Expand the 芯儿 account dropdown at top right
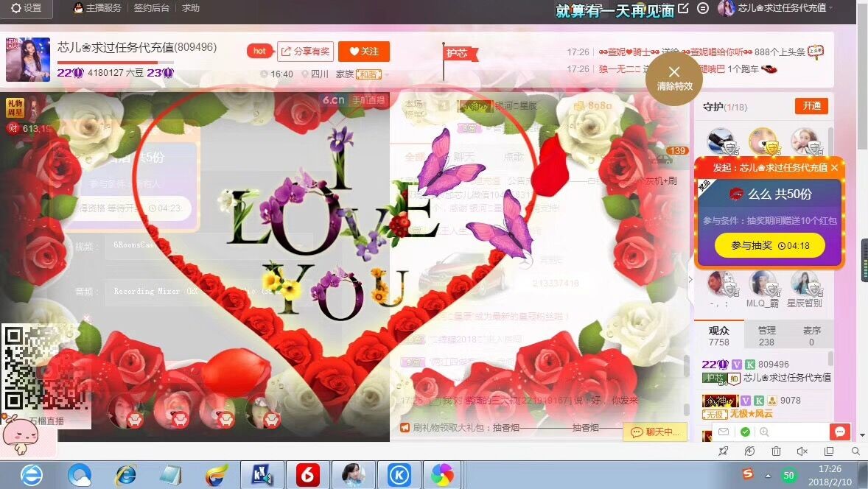868x489 pixels. pyautogui.click(x=831, y=8)
